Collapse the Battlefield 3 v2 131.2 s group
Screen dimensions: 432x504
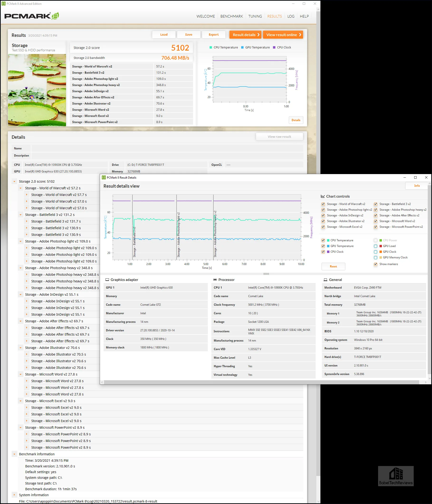(x=20, y=215)
